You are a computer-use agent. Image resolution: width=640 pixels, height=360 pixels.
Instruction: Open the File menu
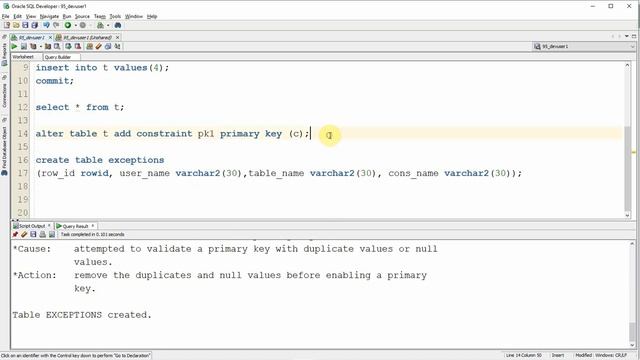6,16
